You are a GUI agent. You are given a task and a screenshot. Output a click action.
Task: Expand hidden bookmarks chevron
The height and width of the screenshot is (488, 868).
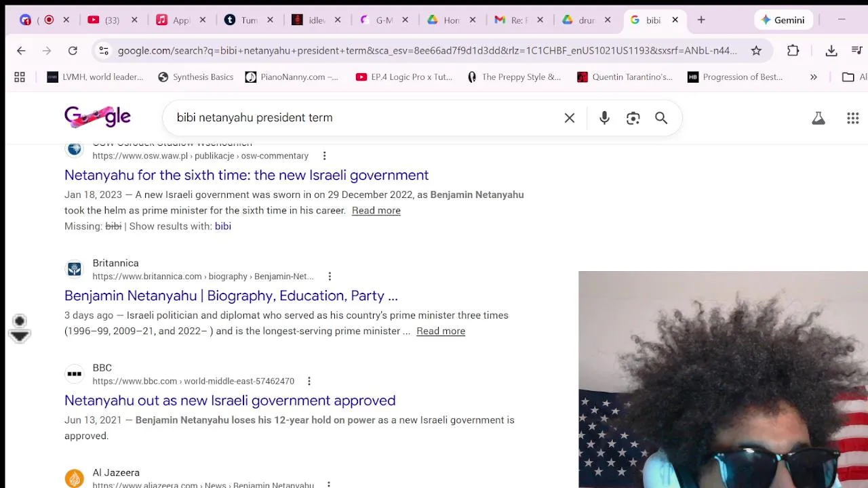[813, 77]
